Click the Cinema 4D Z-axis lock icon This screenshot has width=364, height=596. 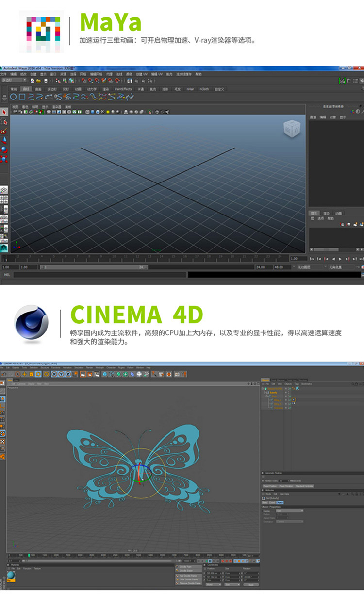pos(68,374)
